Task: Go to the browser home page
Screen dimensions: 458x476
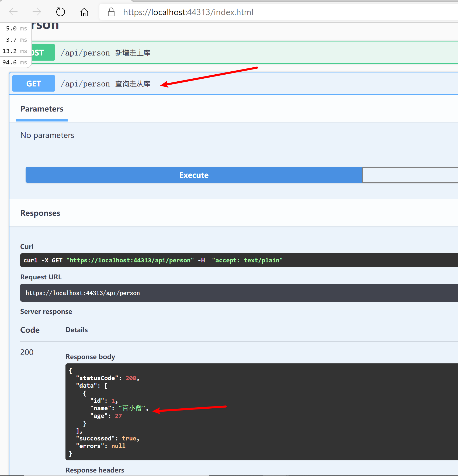Action: (x=84, y=12)
